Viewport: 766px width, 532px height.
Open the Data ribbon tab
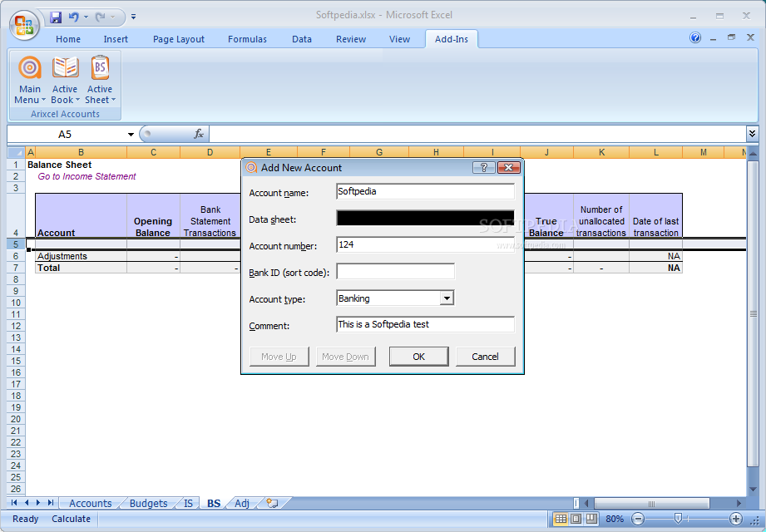tap(302, 39)
